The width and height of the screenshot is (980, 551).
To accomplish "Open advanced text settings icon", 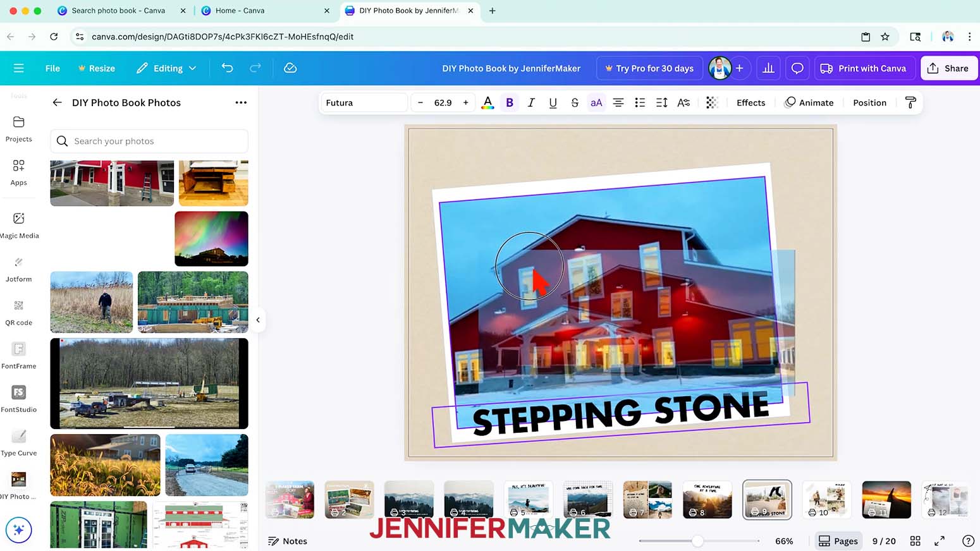I will point(683,102).
